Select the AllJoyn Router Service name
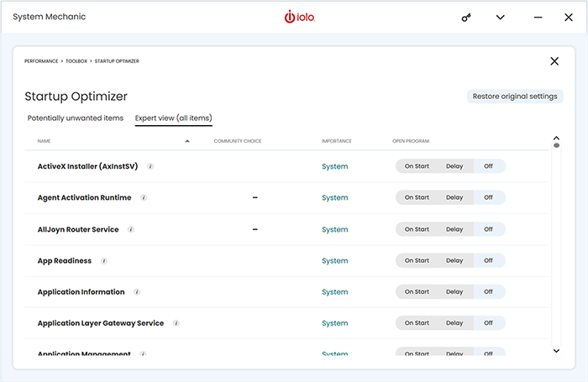 [x=78, y=229]
